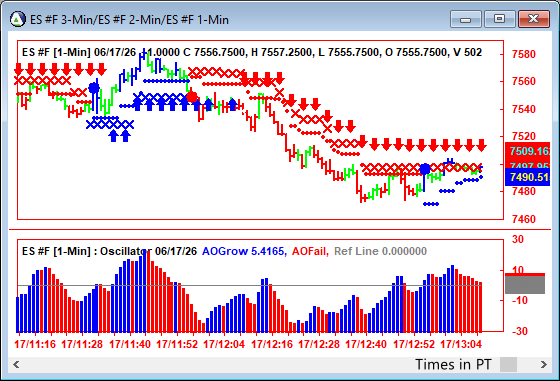This screenshot has height=381, width=560.
Task: Click the oscillator axis label -10
Action: point(520,300)
